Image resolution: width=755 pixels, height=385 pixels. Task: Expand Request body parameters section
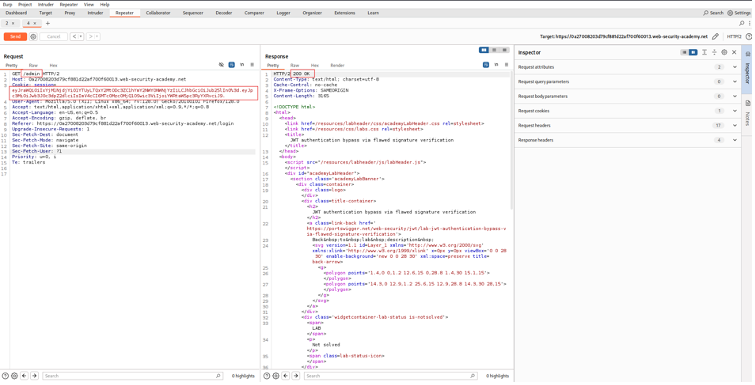coord(735,96)
